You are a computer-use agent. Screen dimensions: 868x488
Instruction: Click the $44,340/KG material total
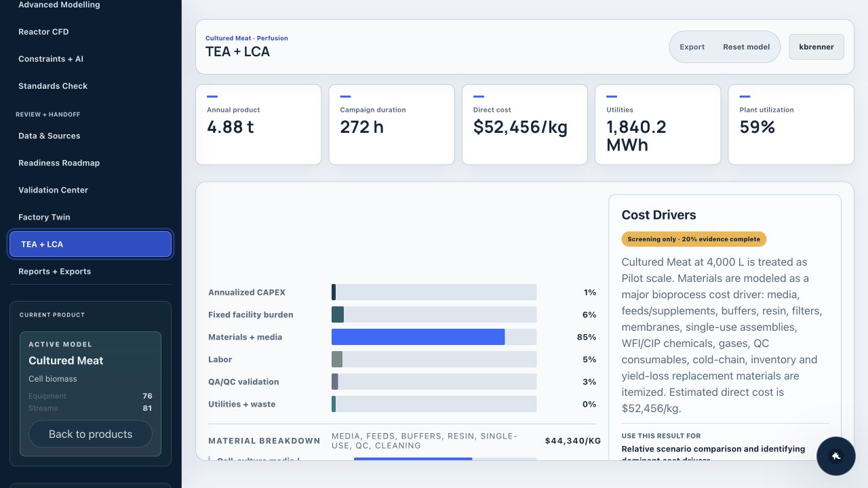tap(573, 441)
